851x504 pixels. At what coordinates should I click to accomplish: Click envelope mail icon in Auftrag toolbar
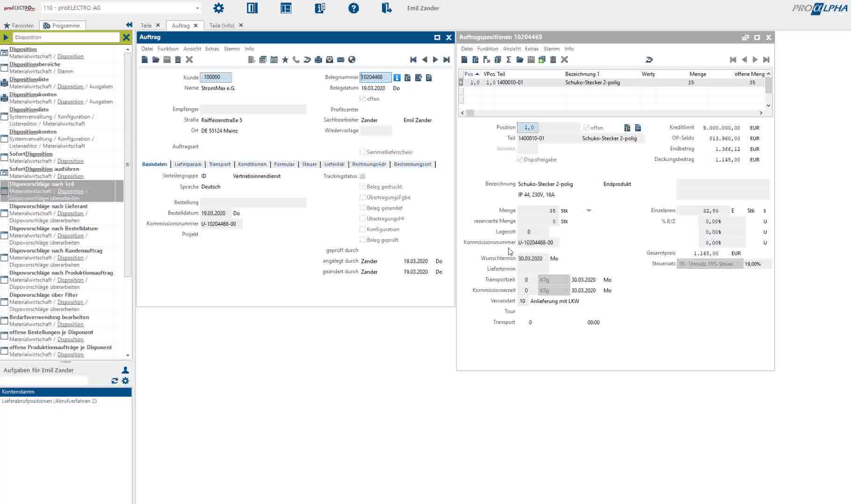(340, 60)
